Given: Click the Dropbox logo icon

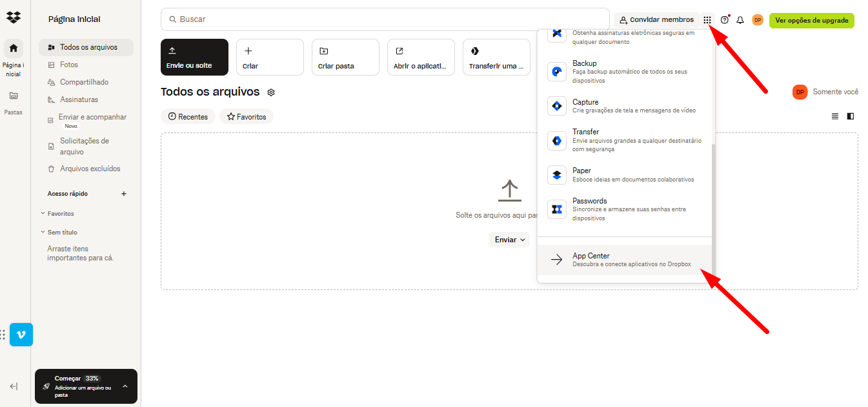Looking at the screenshot, I should point(14,17).
